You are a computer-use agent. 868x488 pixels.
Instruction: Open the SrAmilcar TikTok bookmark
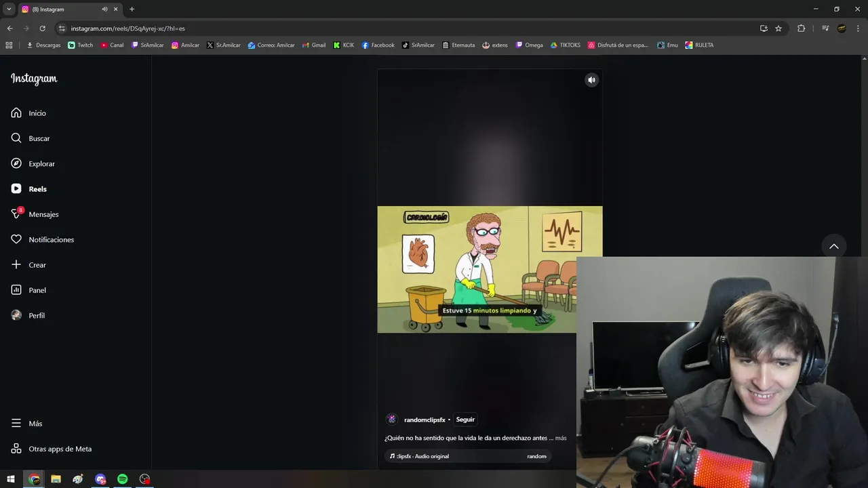[x=418, y=45]
